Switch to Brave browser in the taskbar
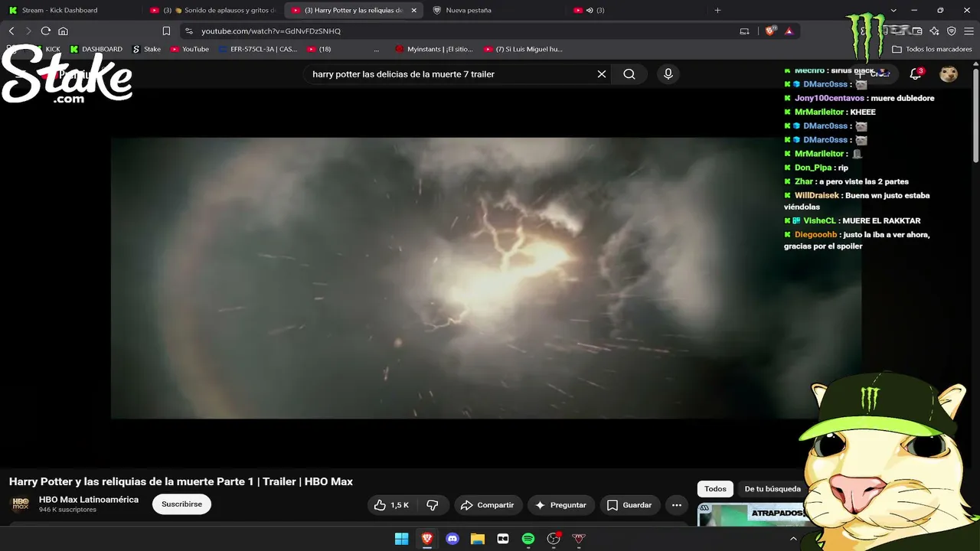This screenshot has width=980, height=551. [426, 539]
